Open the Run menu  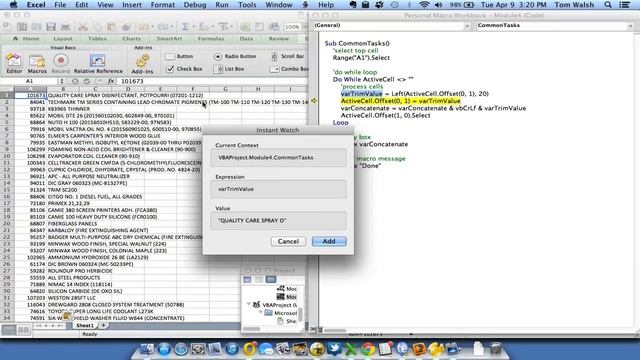pos(222,5)
